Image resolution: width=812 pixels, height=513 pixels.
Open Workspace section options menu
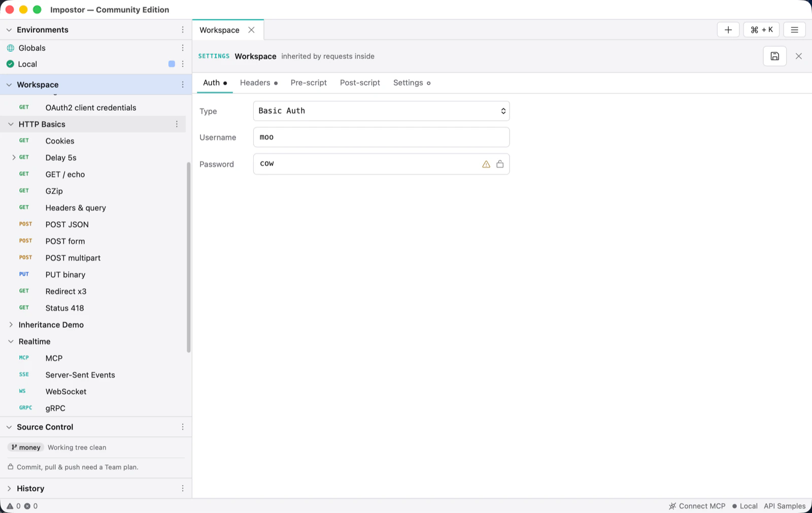[183, 85]
